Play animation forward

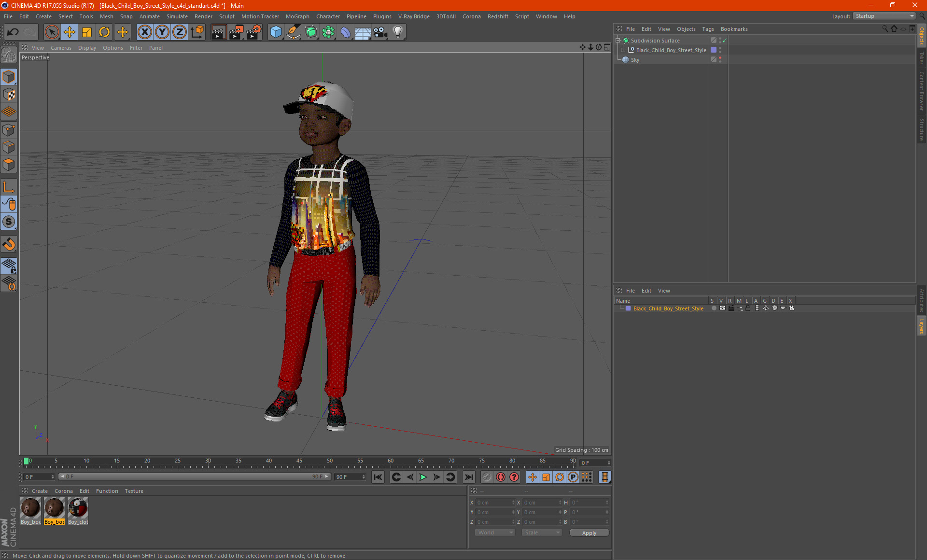[423, 477]
